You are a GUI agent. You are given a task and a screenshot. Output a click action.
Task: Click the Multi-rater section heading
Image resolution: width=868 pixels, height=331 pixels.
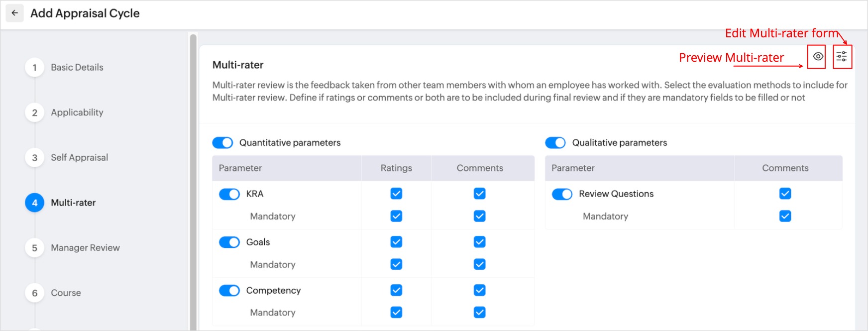tap(238, 65)
